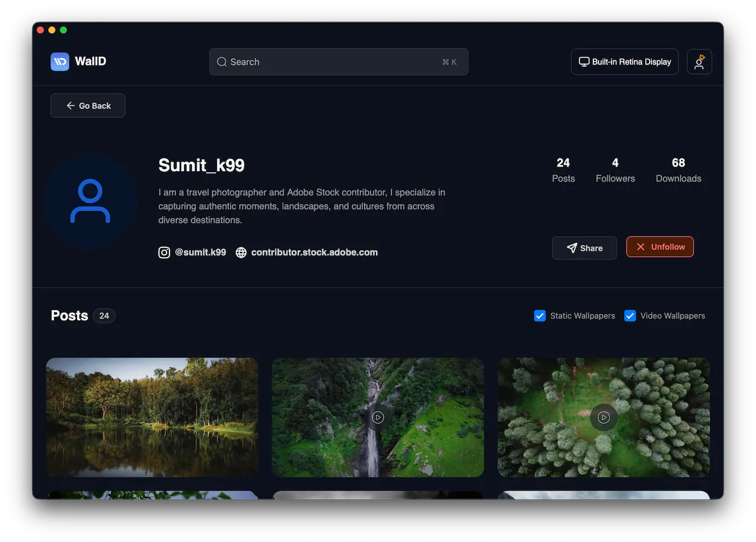Click the search magnifier icon

222,62
